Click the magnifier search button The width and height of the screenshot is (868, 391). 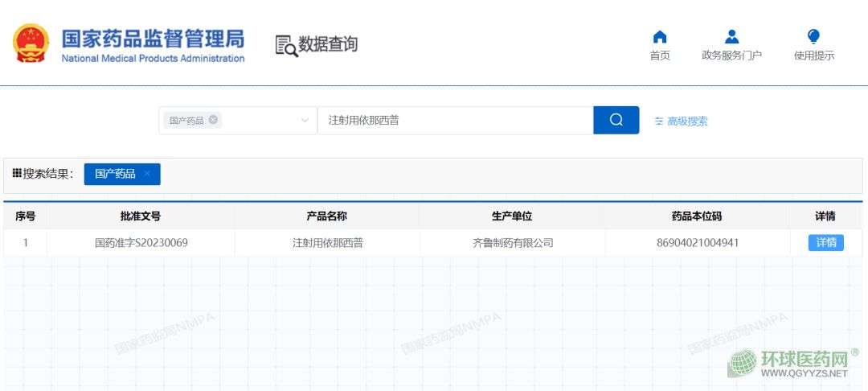click(616, 120)
